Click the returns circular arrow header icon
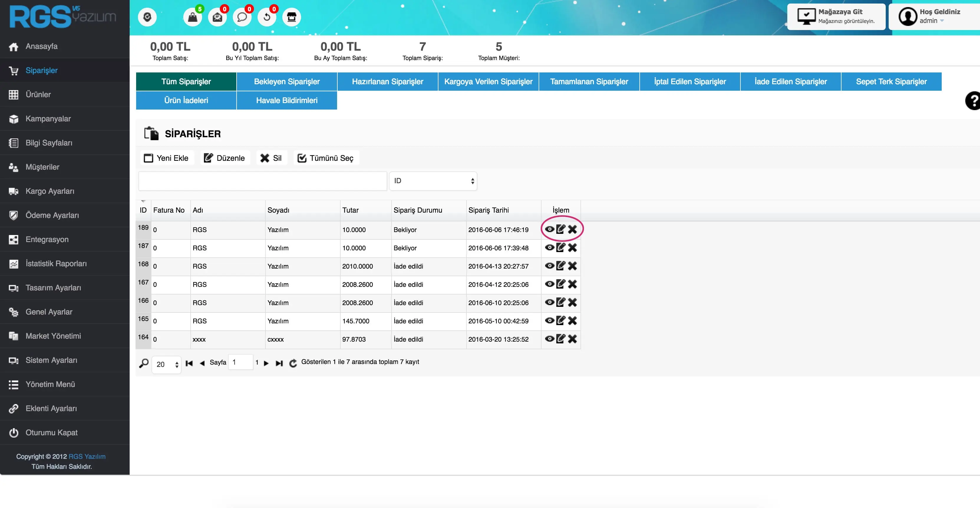The image size is (980, 508). pyautogui.click(x=267, y=17)
